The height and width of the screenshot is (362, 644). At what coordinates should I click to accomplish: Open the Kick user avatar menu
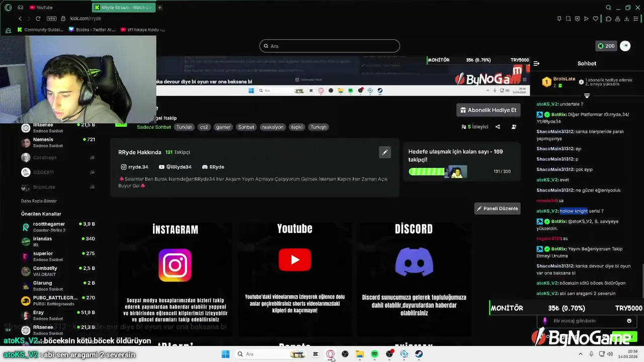(x=625, y=46)
